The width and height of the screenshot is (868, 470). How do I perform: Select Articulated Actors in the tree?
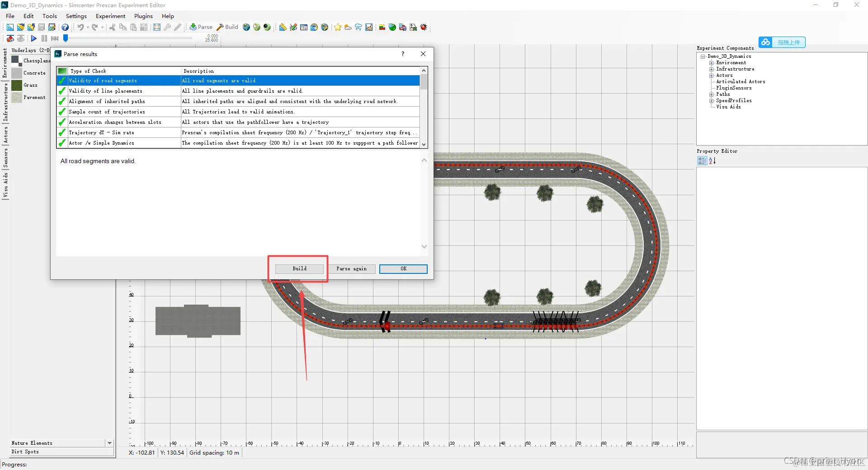click(741, 82)
